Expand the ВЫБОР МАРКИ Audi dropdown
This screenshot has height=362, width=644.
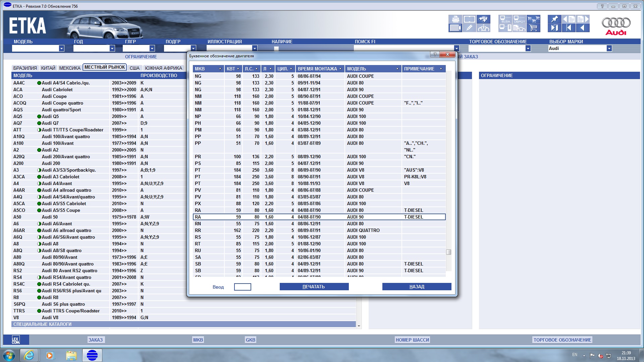point(609,49)
